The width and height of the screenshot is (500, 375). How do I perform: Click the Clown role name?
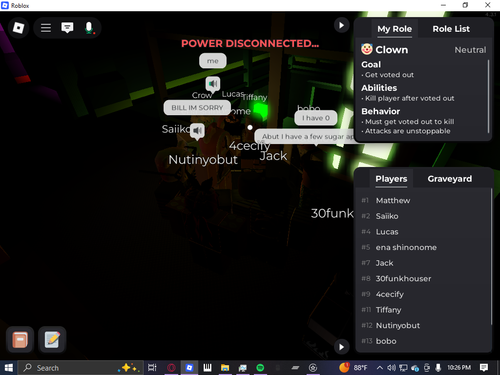(392, 50)
